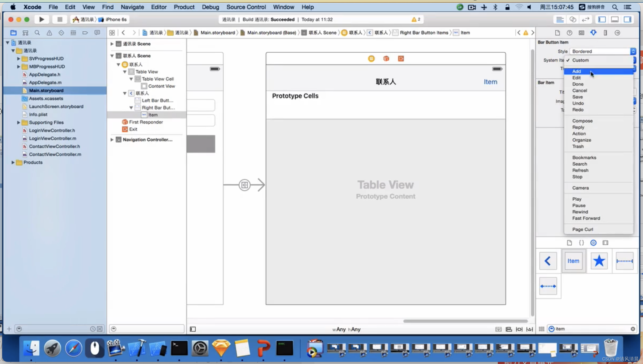Expand the MBProgressHUD group
Image resolution: width=643 pixels, height=364 pixels.
pos(18,66)
